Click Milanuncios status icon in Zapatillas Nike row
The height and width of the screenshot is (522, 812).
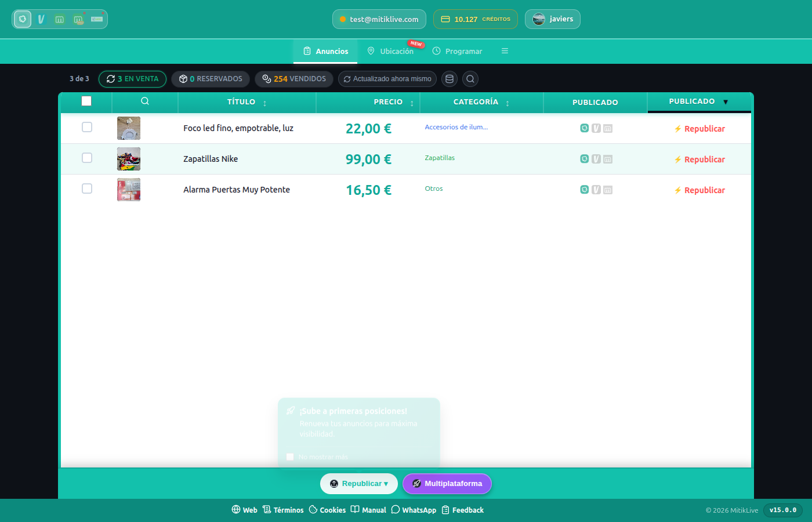(608, 159)
